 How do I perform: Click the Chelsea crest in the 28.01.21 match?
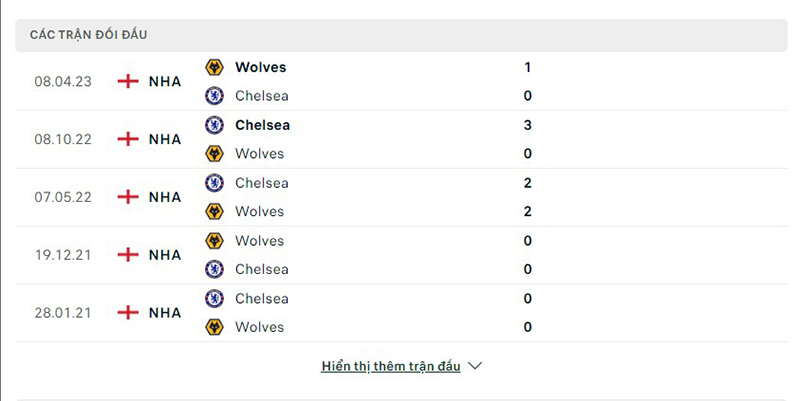pos(214,298)
